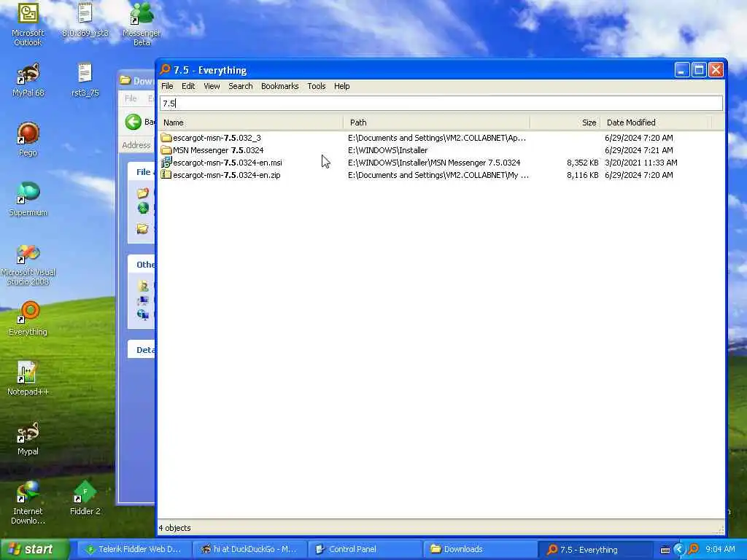
Task: Click the Everything window resize grip
Action: (x=720, y=529)
